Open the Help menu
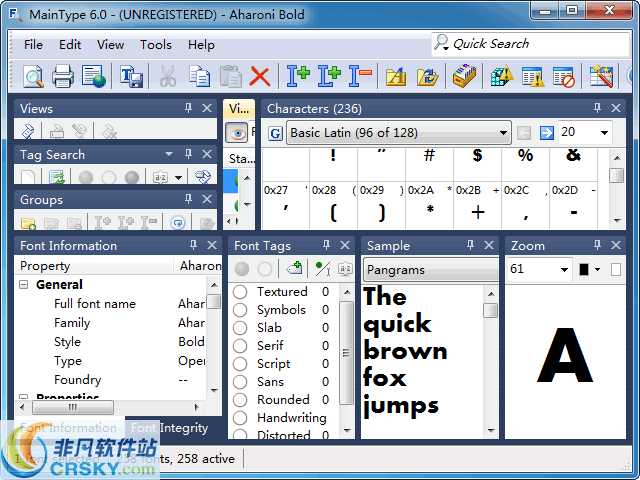The height and width of the screenshot is (480, 640). (201, 44)
